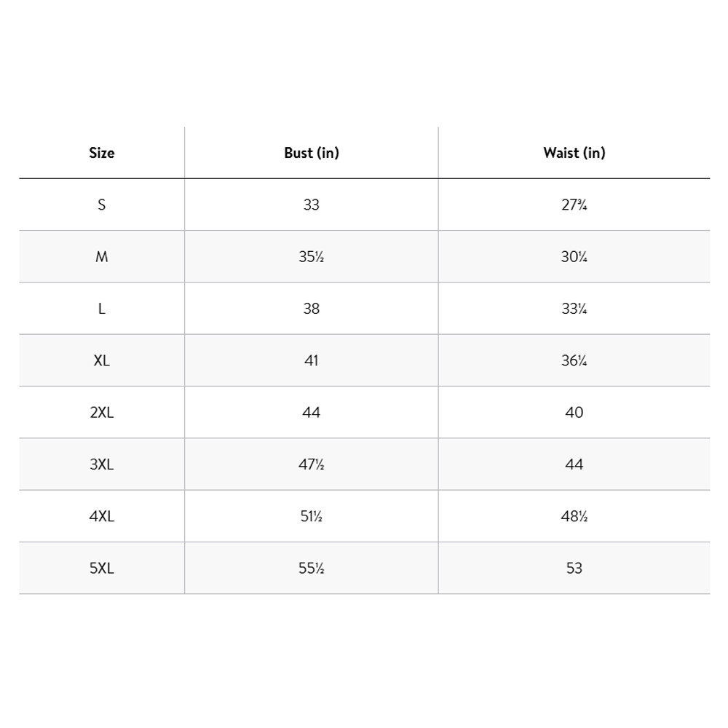This screenshot has height=728, width=728.
Task: Click waist value 53 for size 5XL
Action: (x=574, y=568)
